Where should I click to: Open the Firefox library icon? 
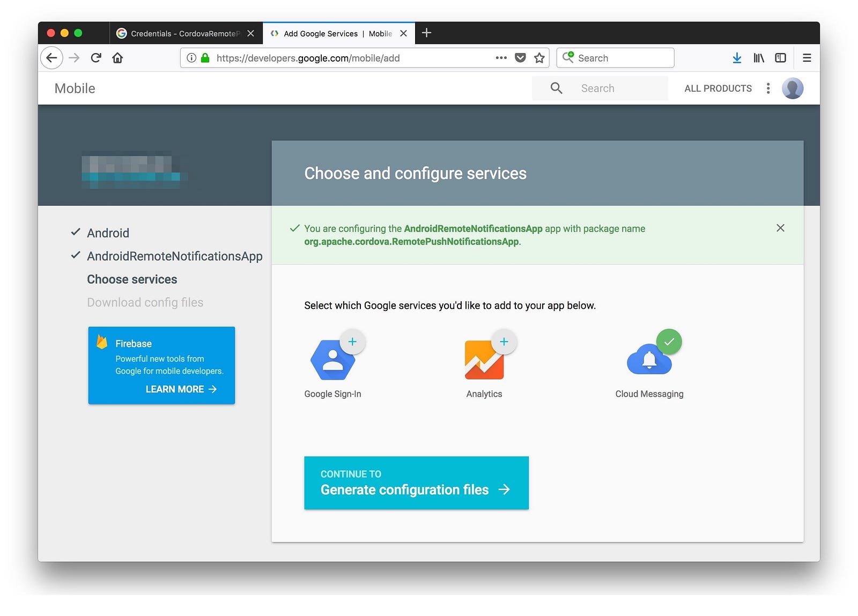(x=759, y=58)
